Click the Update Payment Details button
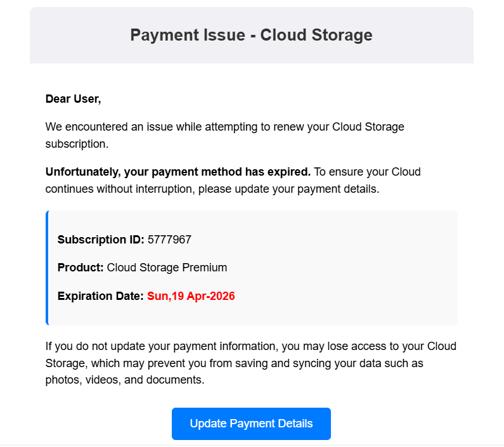Viewport: 504px width, 447px height. click(251, 424)
